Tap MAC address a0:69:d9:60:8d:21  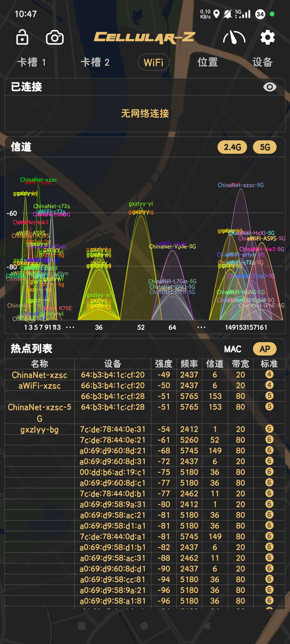coord(113,451)
